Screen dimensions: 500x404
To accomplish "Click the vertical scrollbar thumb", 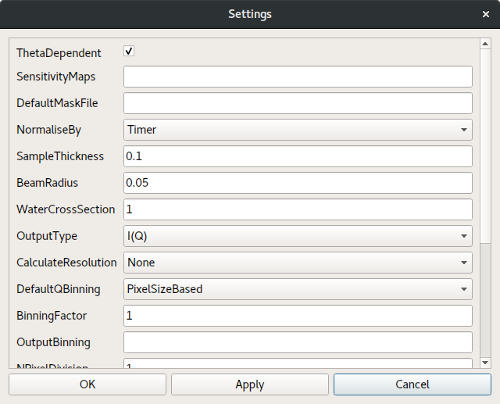I will [485, 145].
